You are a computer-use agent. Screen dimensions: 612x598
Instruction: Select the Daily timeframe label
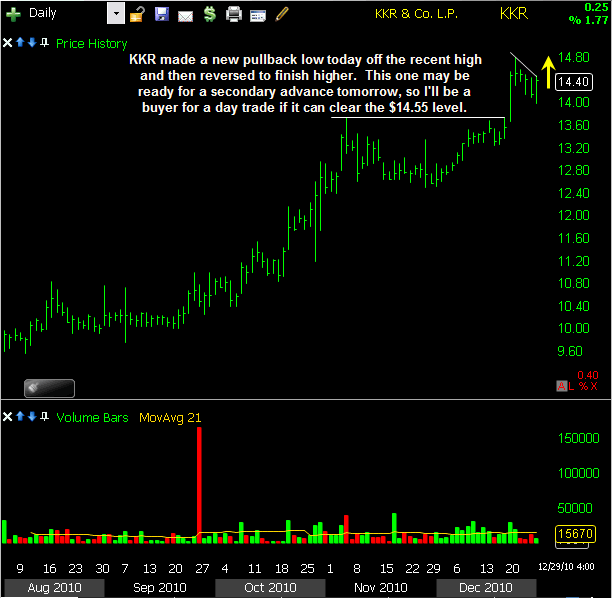[43, 13]
